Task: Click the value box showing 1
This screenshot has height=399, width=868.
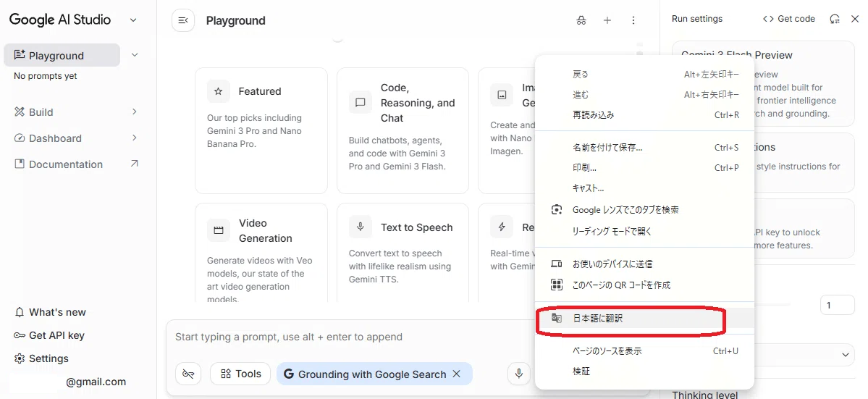Action: click(x=838, y=306)
